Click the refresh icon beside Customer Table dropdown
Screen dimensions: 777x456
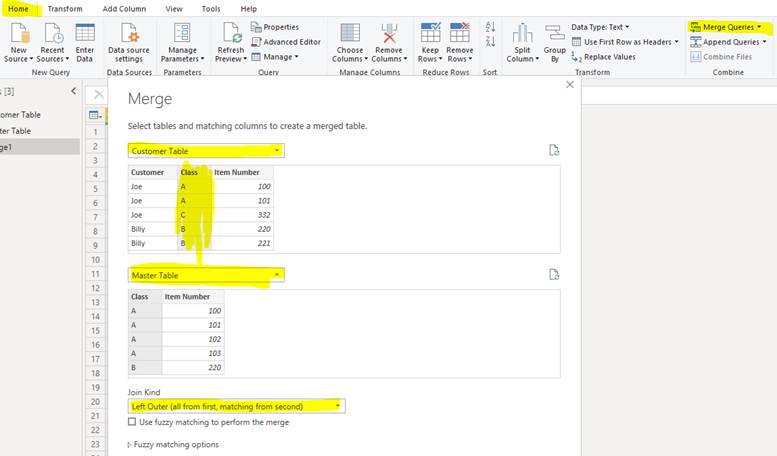point(554,150)
